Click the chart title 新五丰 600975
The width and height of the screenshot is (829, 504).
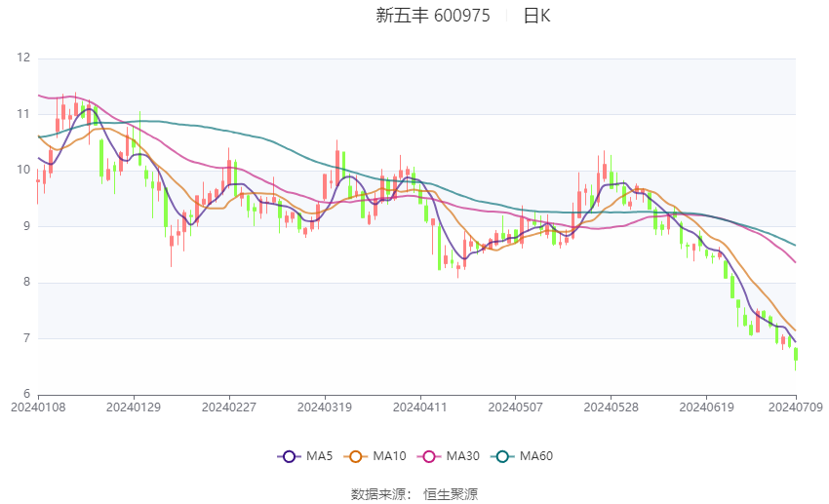tap(433, 16)
